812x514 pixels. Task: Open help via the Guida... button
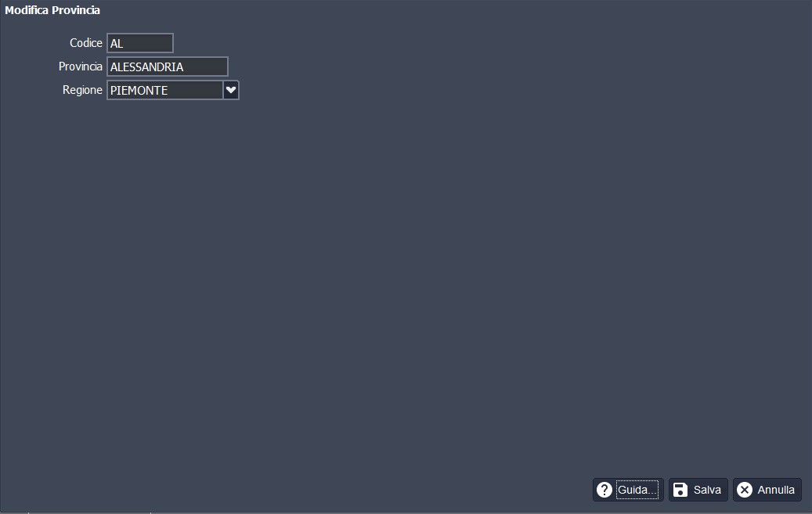pyautogui.click(x=628, y=490)
